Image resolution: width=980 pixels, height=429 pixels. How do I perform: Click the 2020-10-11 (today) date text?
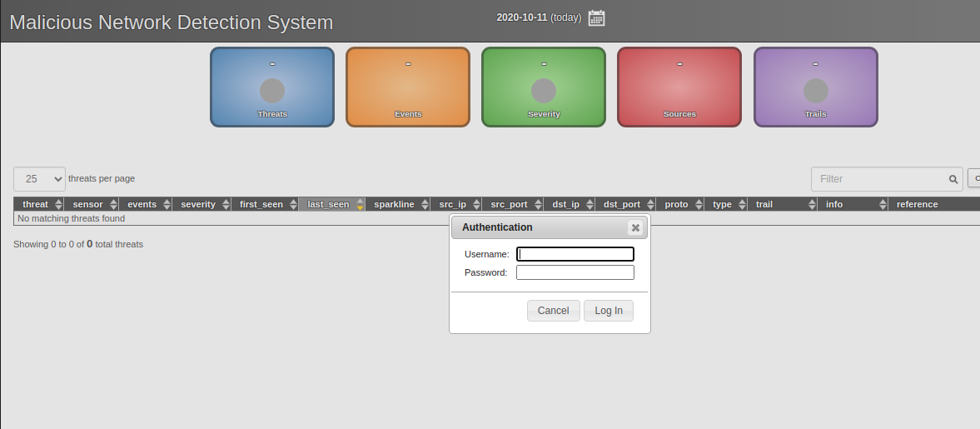point(539,17)
